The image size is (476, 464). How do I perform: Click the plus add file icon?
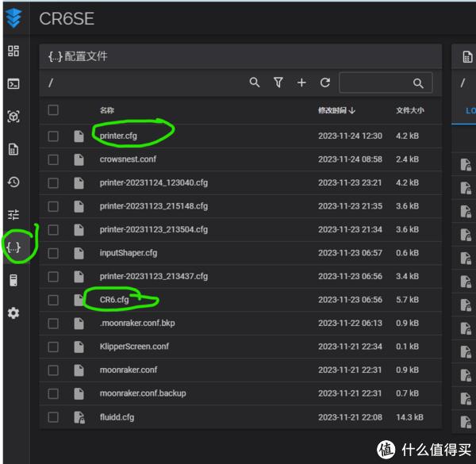click(x=301, y=82)
